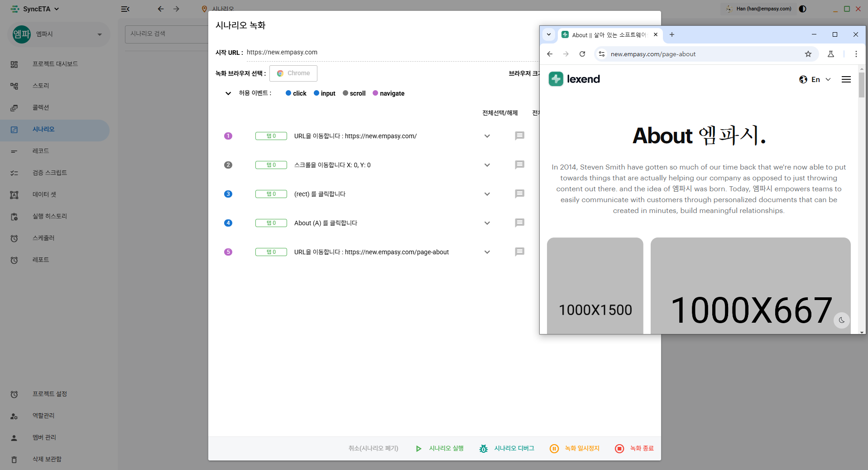Click 녹화 종료 stop button
Image resolution: width=868 pixels, height=470 pixels.
634,448
